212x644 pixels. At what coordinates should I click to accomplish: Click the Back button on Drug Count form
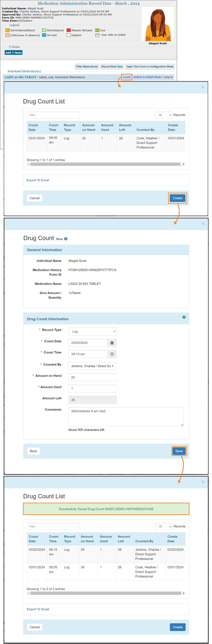(33, 451)
